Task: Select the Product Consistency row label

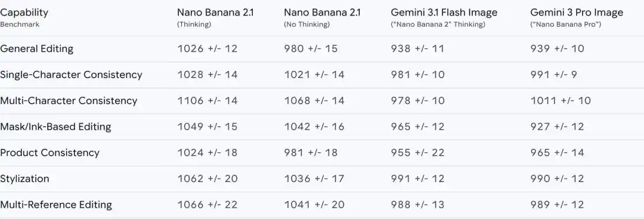Action: (49, 153)
